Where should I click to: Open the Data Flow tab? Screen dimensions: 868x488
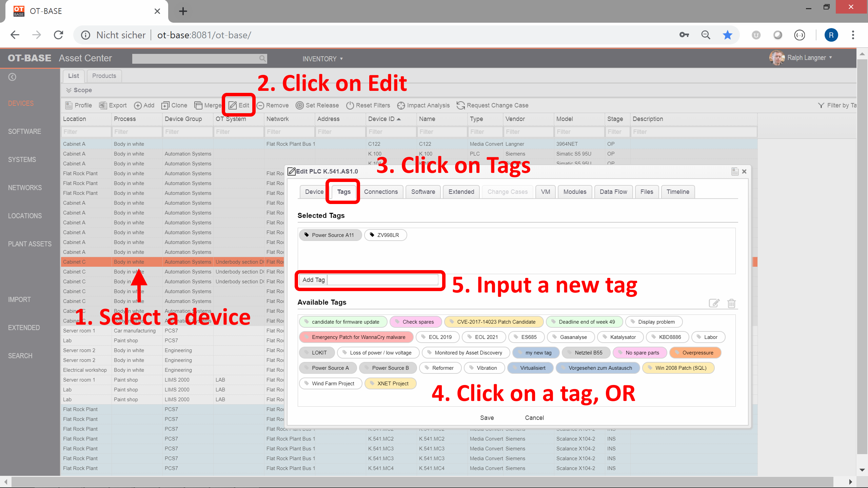(x=613, y=192)
